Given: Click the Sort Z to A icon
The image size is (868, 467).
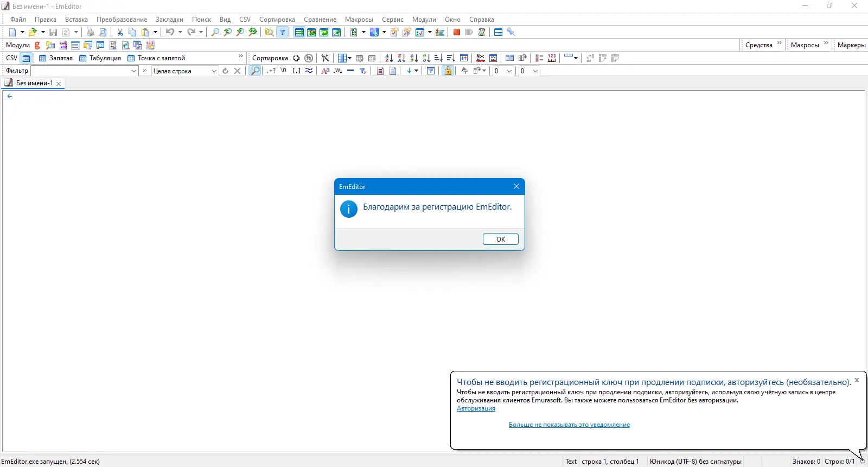Looking at the screenshot, I should [401, 58].
